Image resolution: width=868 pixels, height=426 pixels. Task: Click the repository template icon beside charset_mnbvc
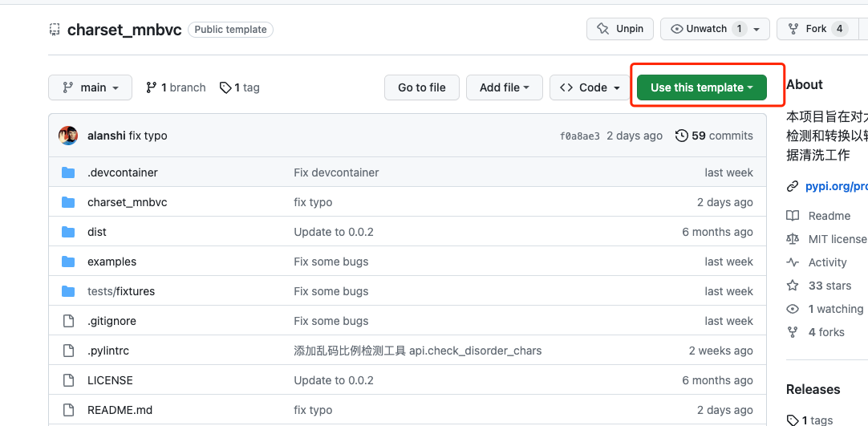[55, 30]
